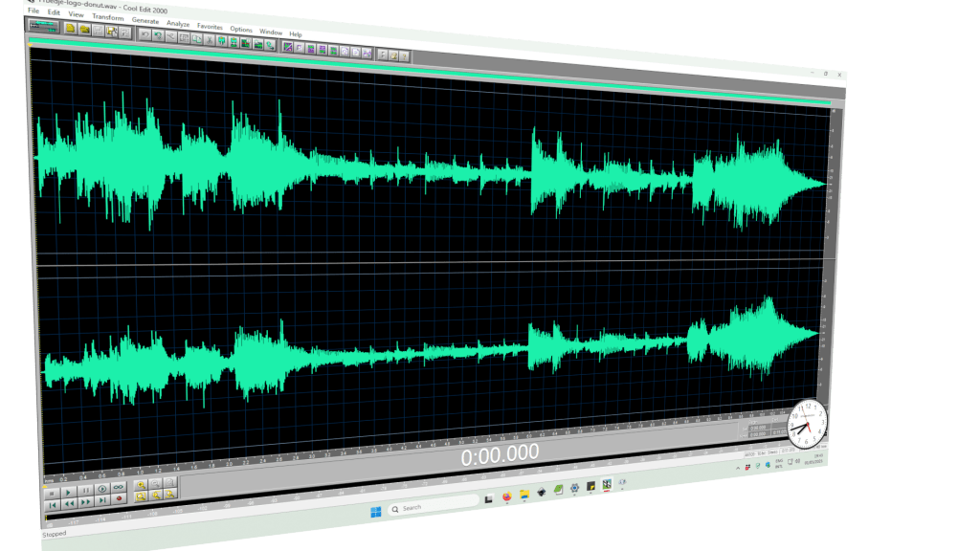Toggle the Play Looped infinity button

click(x=118, y=489)
